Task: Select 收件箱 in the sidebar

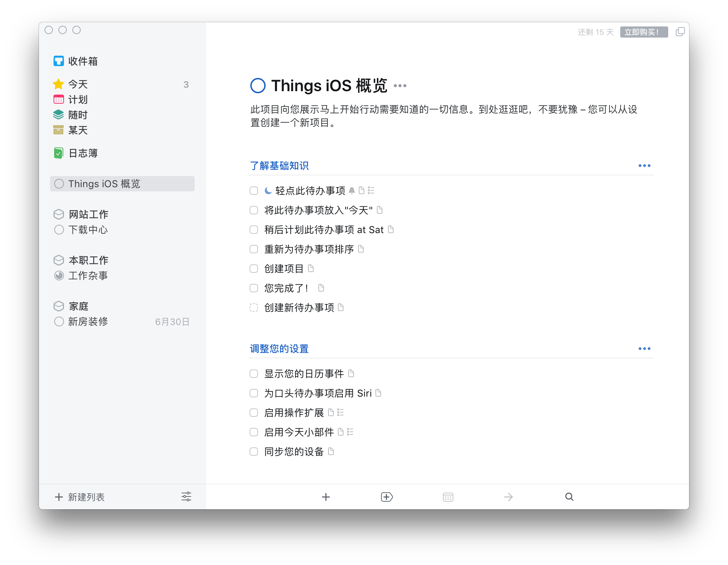Action: click(x=83, y=61)
